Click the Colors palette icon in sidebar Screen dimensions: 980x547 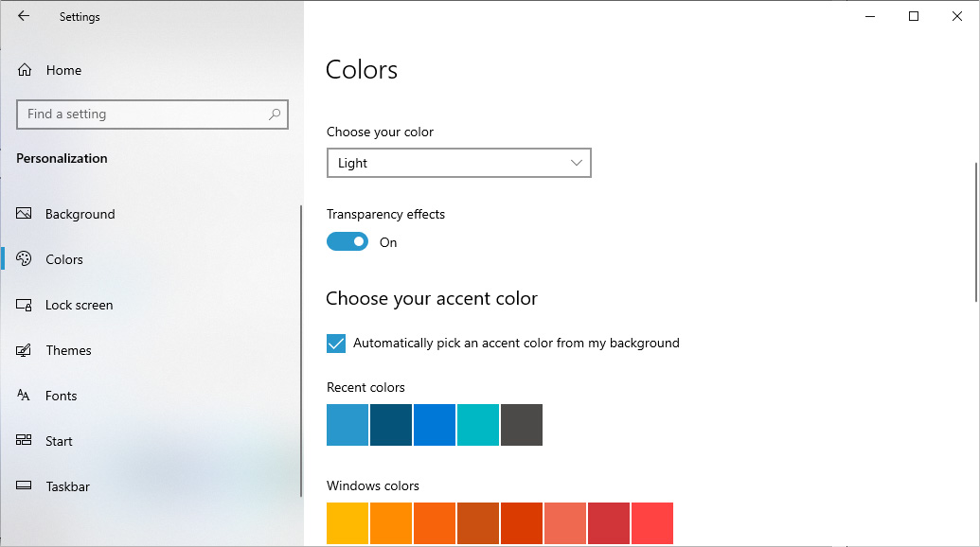[x=24, y=259]
